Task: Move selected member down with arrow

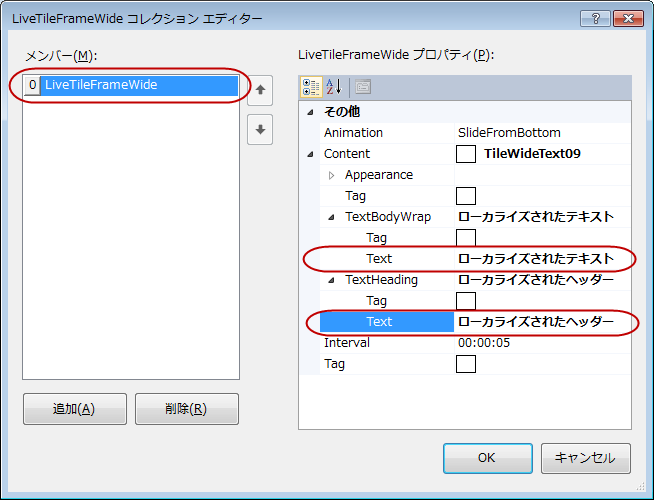Action: click(x=260, y=130)
